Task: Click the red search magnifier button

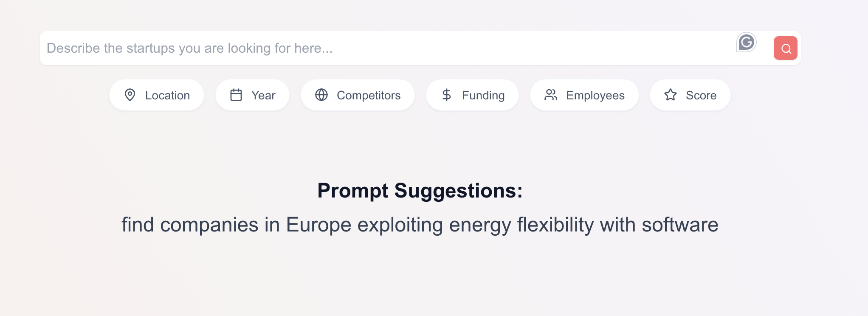Action: click(785, 48)
